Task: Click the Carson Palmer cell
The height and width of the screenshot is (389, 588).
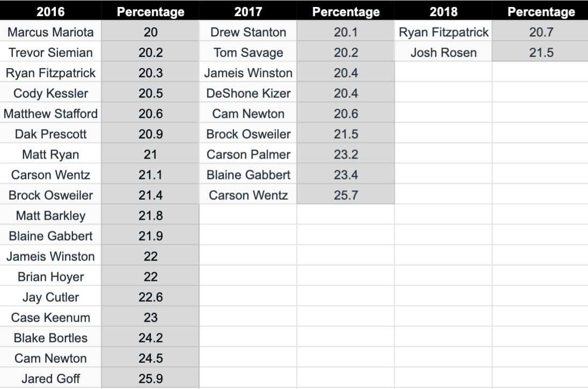Action: 248,154
